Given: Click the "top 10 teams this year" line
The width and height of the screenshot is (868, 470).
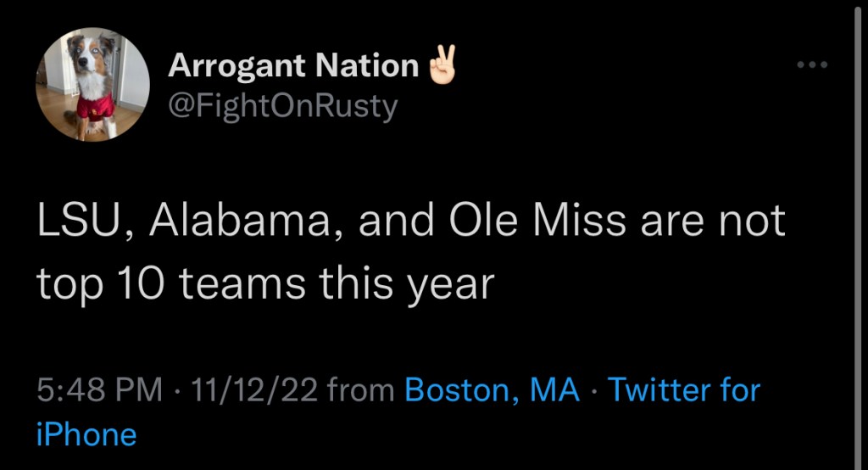Looking at the screenshot, I should point(264,285).
